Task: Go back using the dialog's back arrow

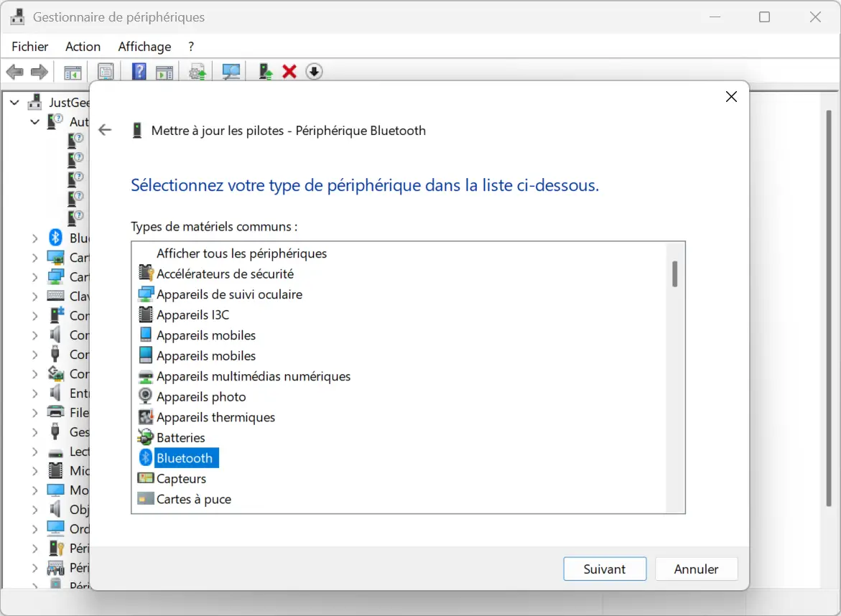Action: pos(105,130)
